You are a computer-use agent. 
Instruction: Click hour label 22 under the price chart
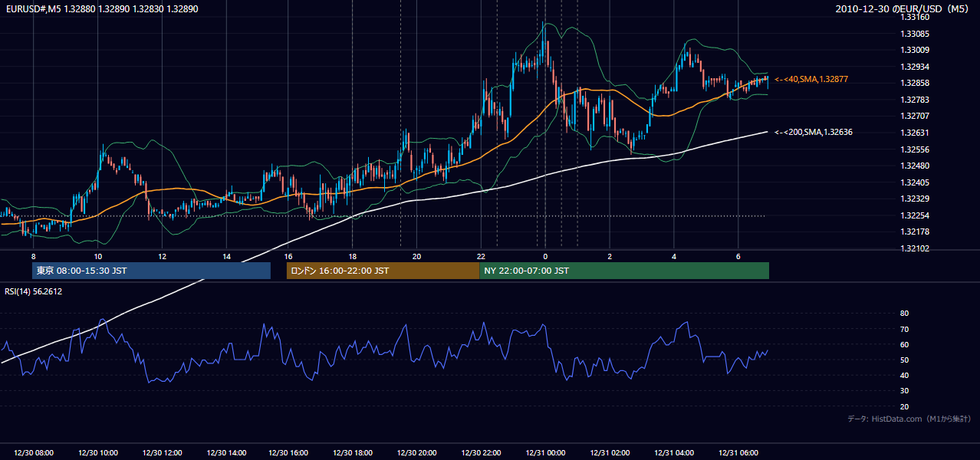coord(481,256)
